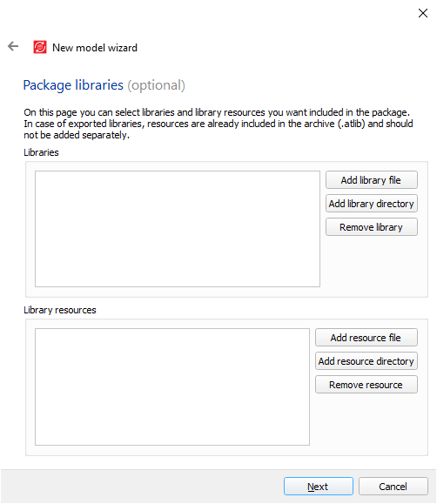Close the New model wizard dialog
This screenshot has width=437, height=504.
tap(423, 13)
